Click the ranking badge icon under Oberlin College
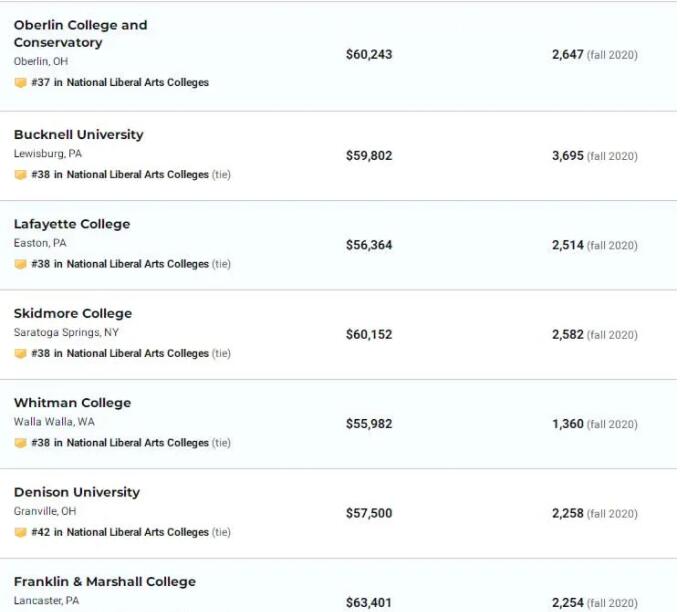Image resolution: width=680 pixels, height=612 pixels. coord(20,83)
